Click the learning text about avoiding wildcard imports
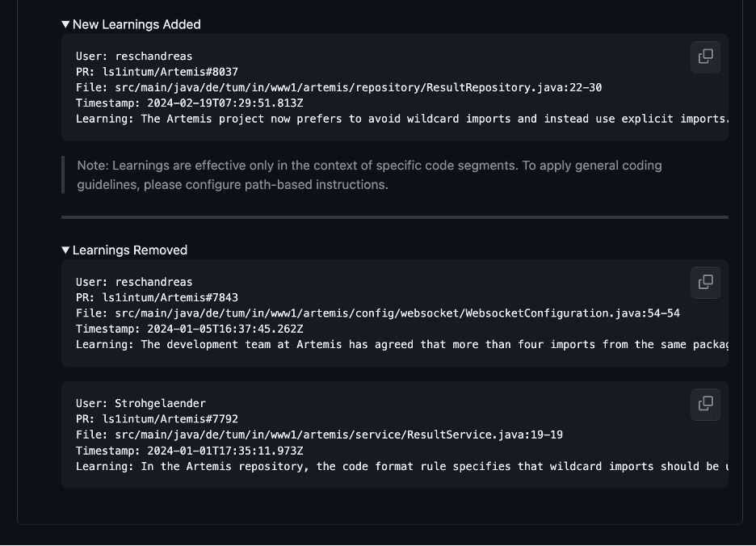The image size is (756, 546). [396, 119]
